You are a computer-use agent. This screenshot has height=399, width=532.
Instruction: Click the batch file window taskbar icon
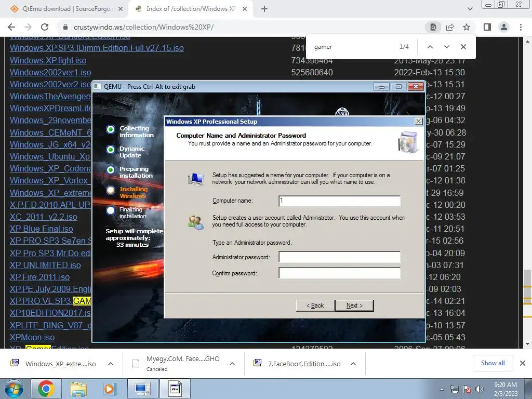pos(175,389)
